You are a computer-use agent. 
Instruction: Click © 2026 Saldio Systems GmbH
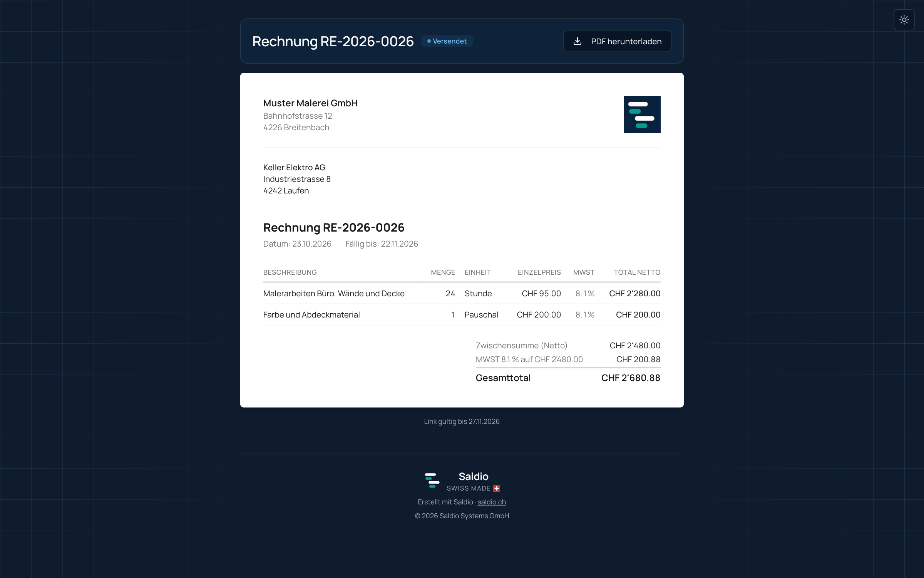pyautogui.click(x=462, y=516)
